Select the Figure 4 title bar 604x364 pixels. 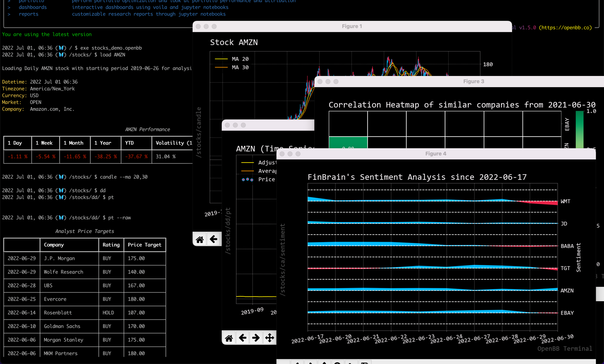point(436,154)
